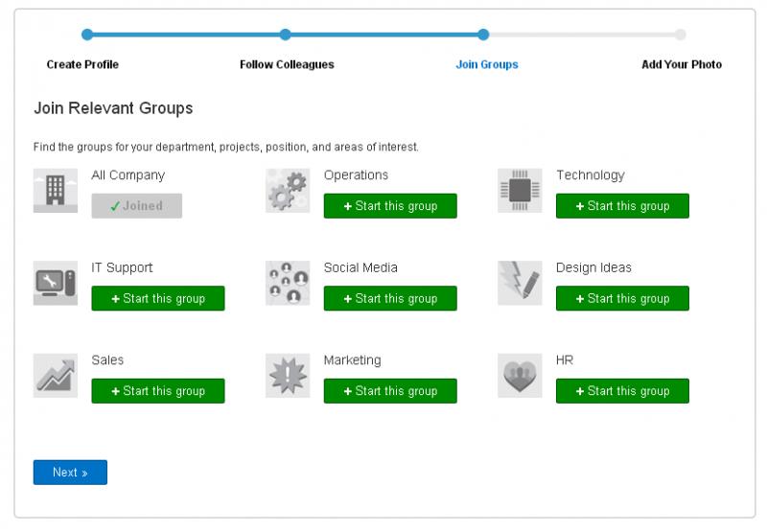Click the IT Support monitor icon
The image size is (767, 532).
click(x=56, y=283)
